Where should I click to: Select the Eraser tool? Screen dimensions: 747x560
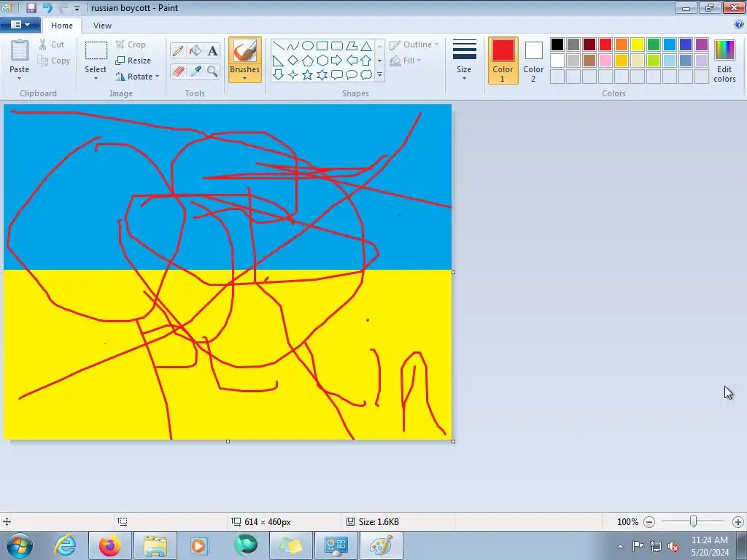tap(178, 71)
